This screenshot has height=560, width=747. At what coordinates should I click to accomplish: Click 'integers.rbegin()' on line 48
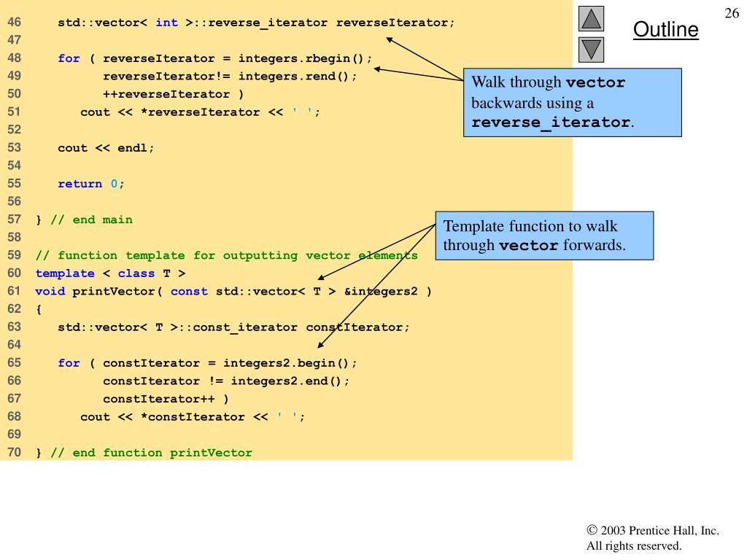click(301, 58)
